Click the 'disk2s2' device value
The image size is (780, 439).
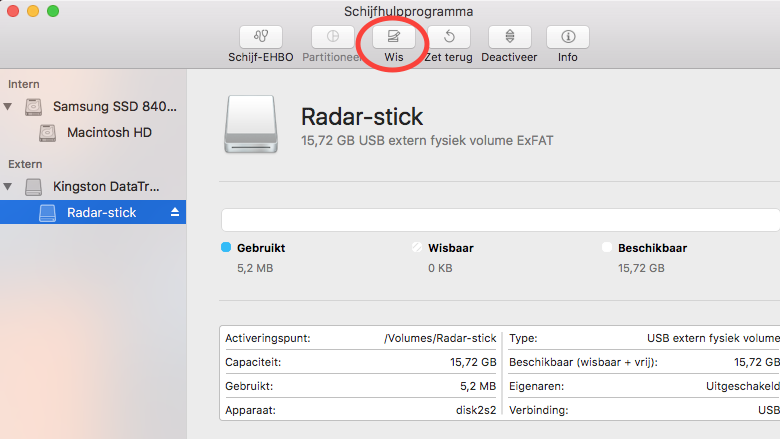pyautogui.click(x=476, y=411)
